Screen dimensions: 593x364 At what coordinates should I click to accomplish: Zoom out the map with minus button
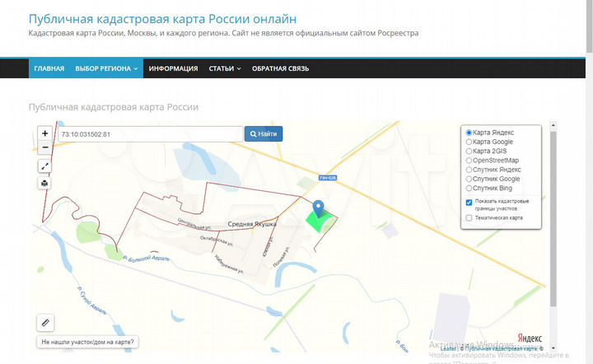coord(45,147)
